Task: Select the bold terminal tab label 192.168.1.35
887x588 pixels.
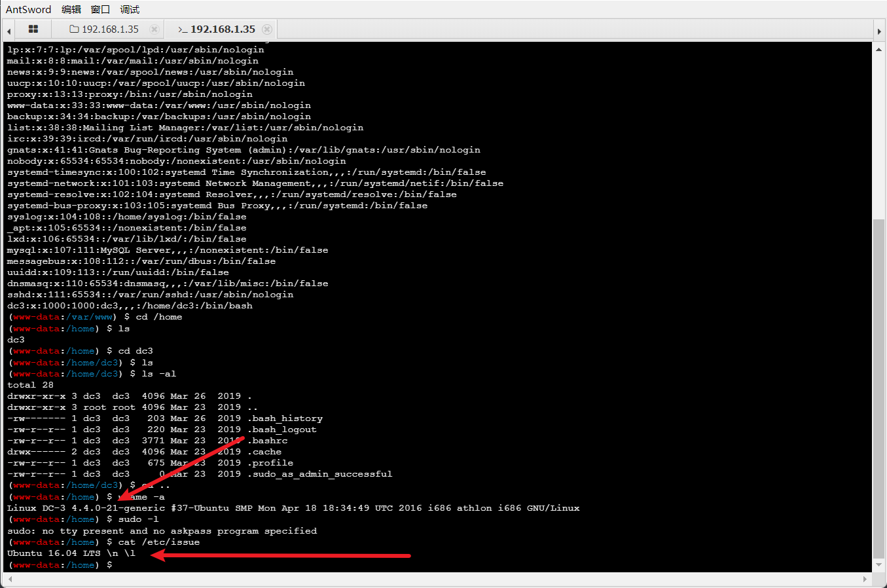Action: click(x=223, y=29)
